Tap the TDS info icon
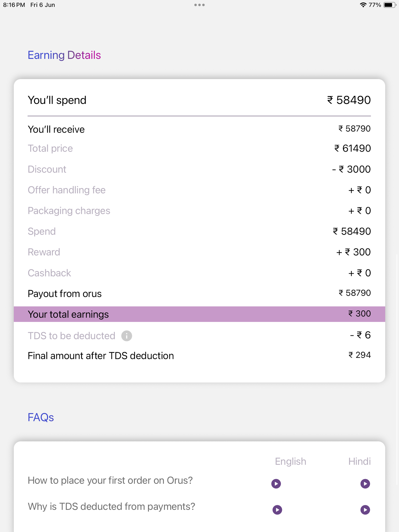Viewport: 399px width, 532px height. [126, 336]
